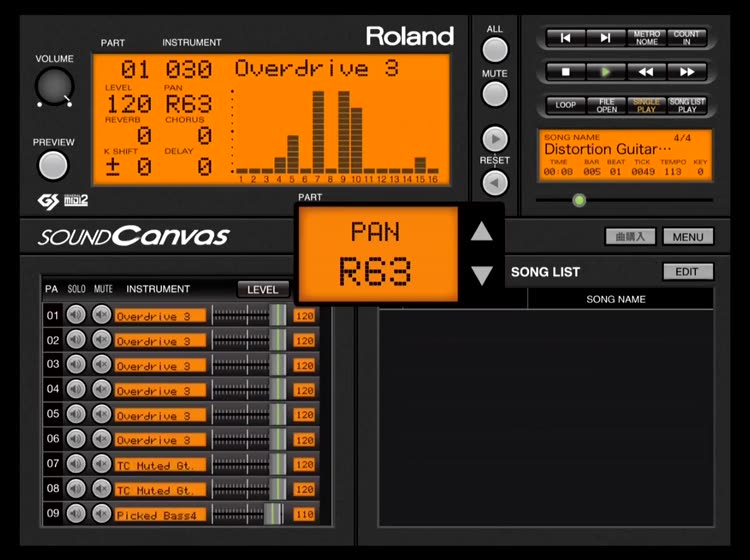
Task: Select part 01 Overdrive 3 instrument name
Action: (160, 316)
